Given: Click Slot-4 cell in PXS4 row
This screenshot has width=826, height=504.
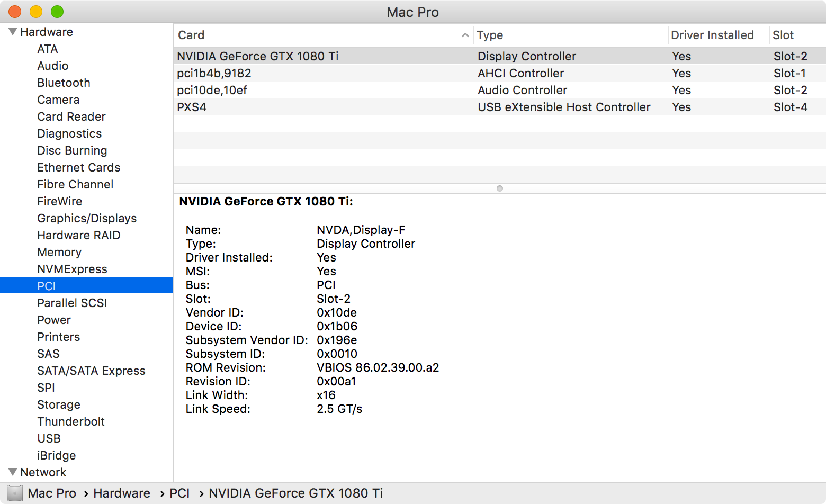Looking at the screenshot, I should click(791, 107).
